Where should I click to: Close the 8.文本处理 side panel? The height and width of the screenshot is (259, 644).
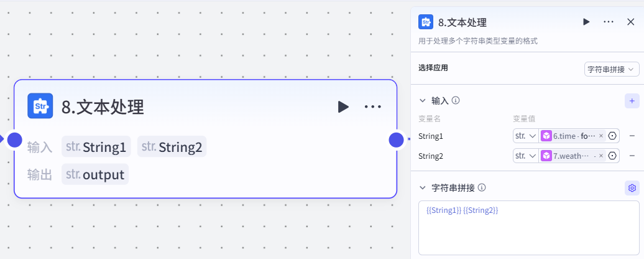click(630, 22)
